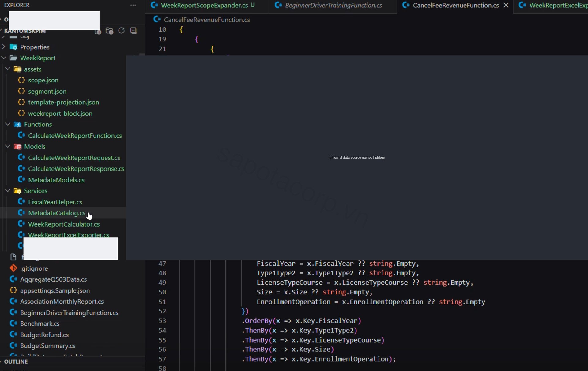Open weekreport-block.json file
Viewport: 588px width, 371px height.
60,114
